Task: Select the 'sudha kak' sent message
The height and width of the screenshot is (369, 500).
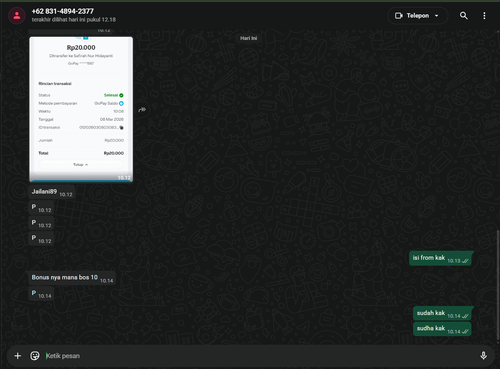Action: point(442,329)
